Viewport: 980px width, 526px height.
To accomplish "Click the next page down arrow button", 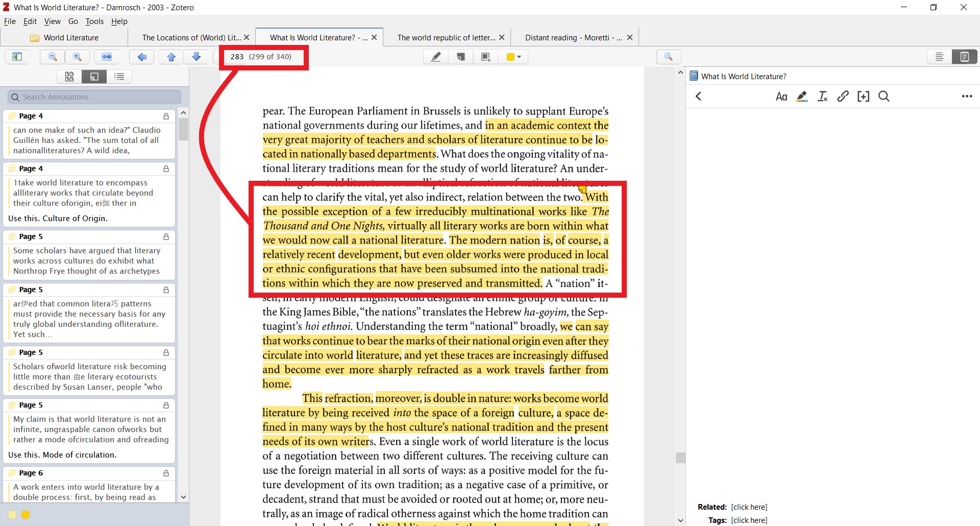I will [197, 57].
